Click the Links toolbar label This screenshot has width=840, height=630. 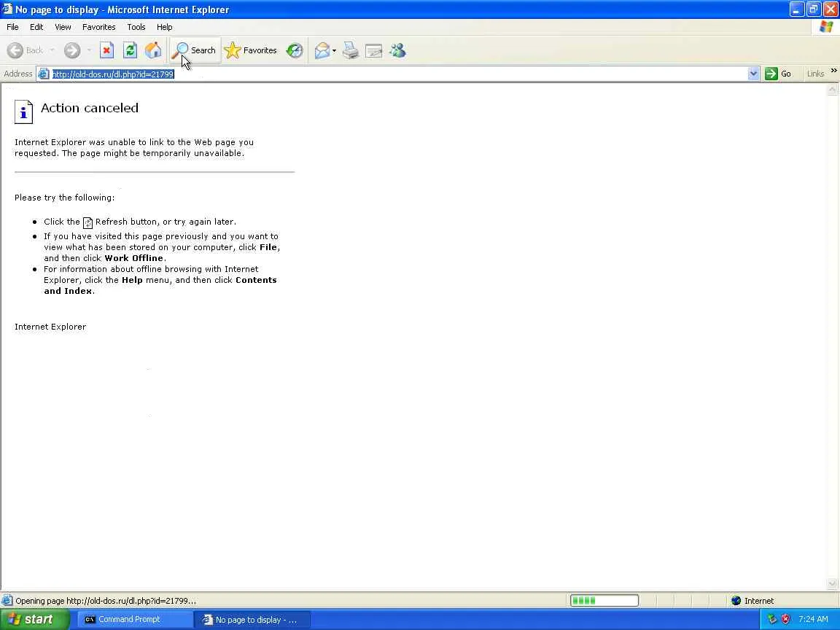tap(815, 74)
